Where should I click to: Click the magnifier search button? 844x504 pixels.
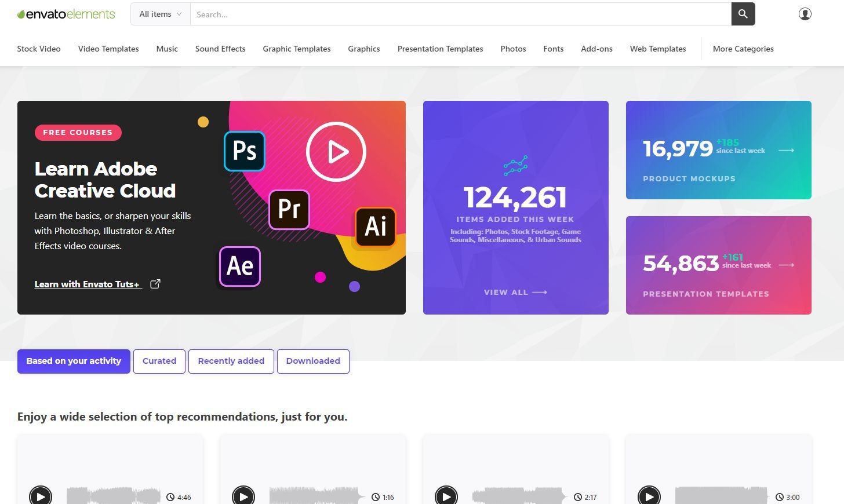pyautogui.click(x=743, y=14)
